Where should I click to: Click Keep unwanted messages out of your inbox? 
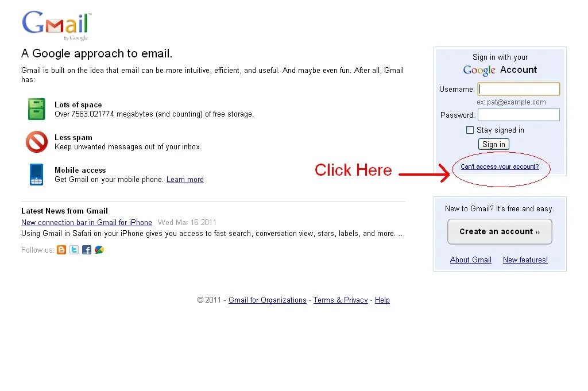pyautogui.click(x=128, y=146)
